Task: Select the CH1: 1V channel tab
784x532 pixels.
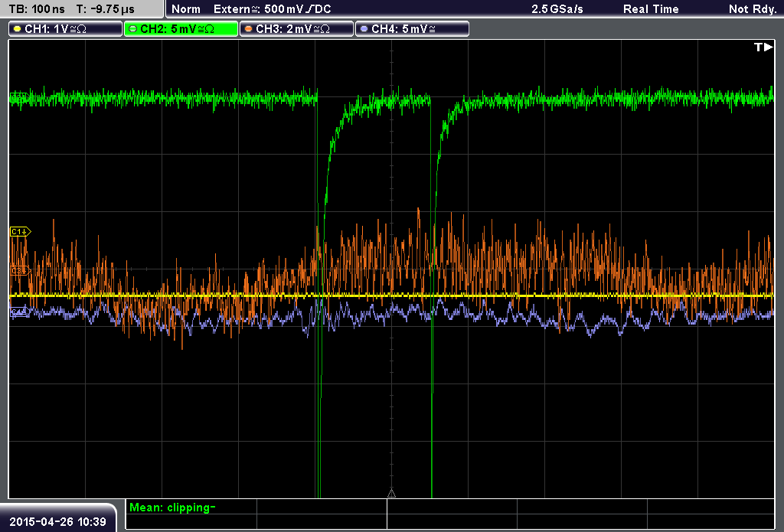Action: coord(66,29)
